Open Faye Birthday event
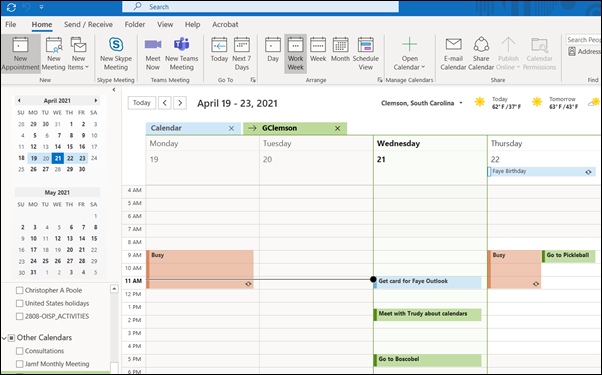Viewport: 602px width, 375px height. pos(541,172)
